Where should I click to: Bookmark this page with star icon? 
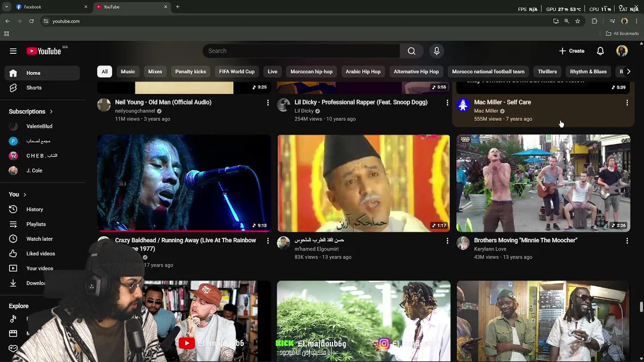[578, 21]
